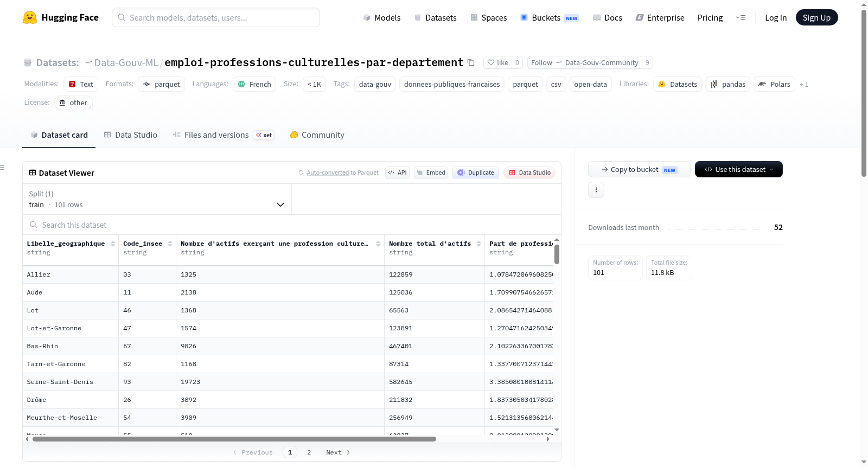Open the Files and versions tab
This screenshot has width=868, height=467.
(224, 135)
